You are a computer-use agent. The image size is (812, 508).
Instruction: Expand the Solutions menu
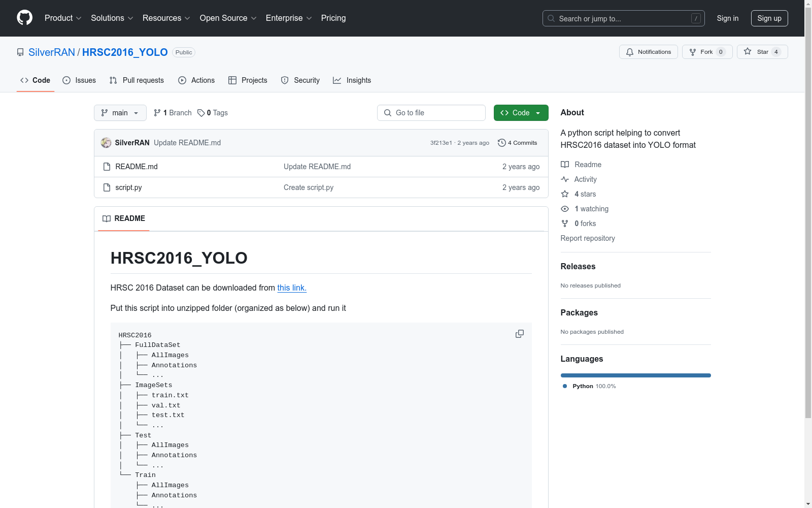coord(112,18)
